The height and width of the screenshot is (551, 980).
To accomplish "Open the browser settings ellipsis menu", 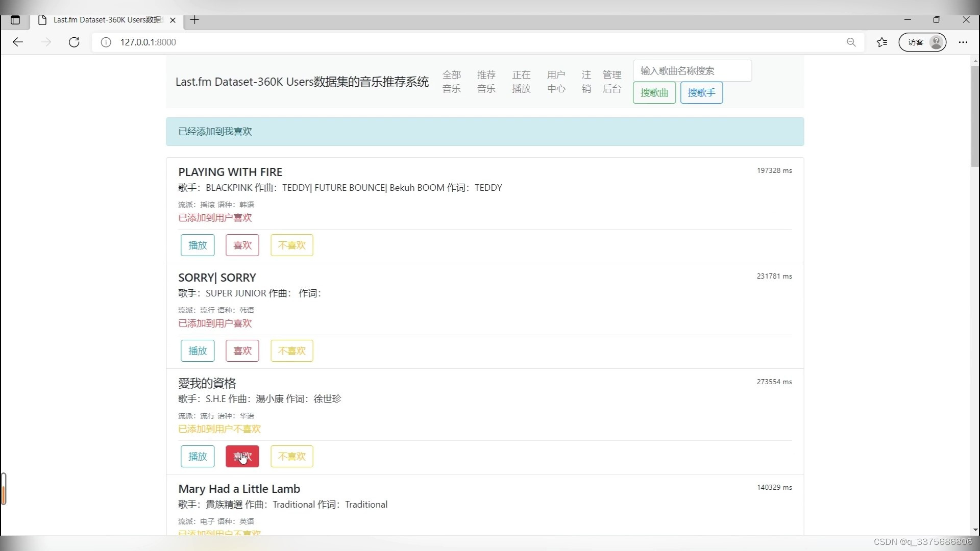I will 963,42.
